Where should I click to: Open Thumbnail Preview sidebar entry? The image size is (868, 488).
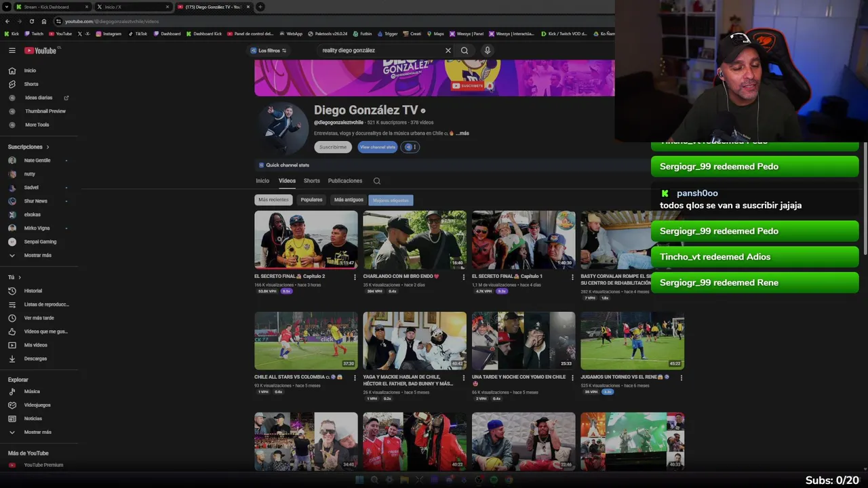pos(45,111)
